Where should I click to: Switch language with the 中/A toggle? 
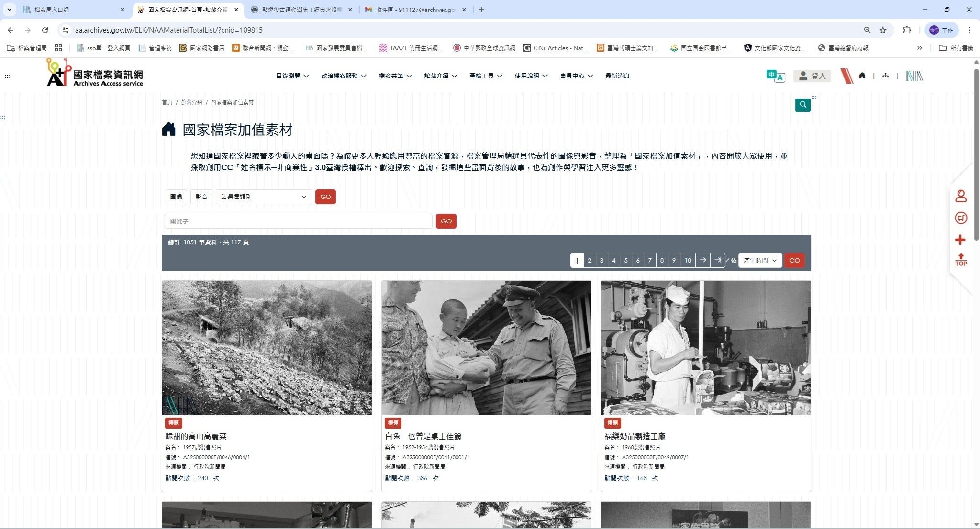click(x=775, y=76)
